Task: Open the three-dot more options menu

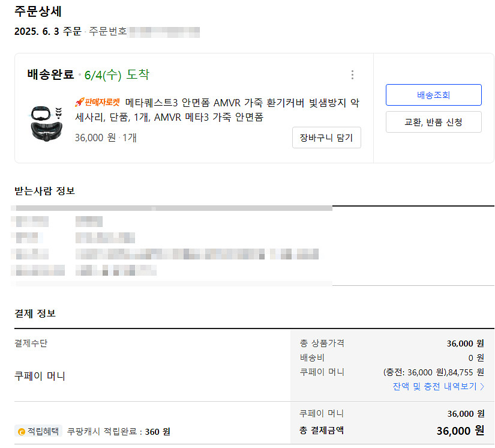Action: click(352, 75)
